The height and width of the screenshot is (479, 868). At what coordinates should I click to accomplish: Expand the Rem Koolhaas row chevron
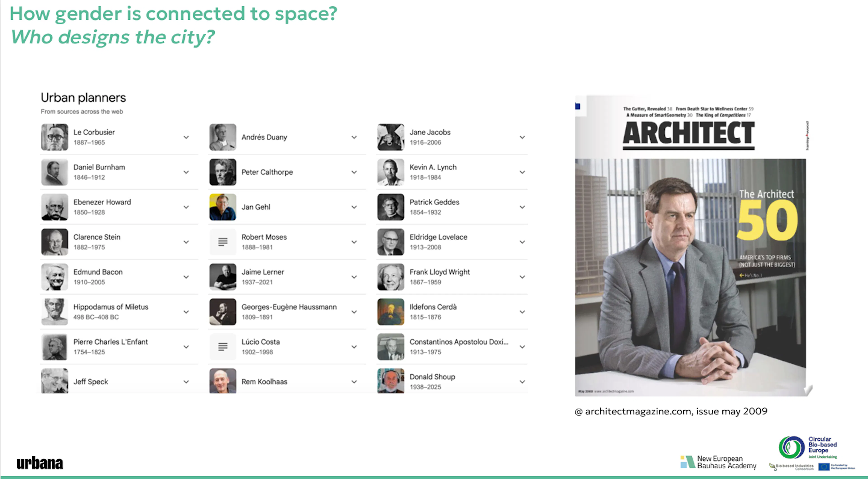click(x=354, y=382)
